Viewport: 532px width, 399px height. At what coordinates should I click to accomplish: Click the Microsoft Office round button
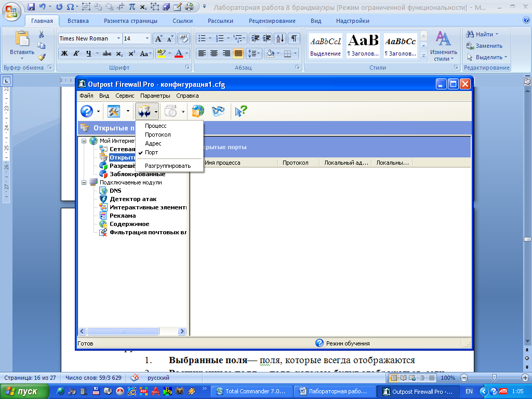tap(11, 11)
